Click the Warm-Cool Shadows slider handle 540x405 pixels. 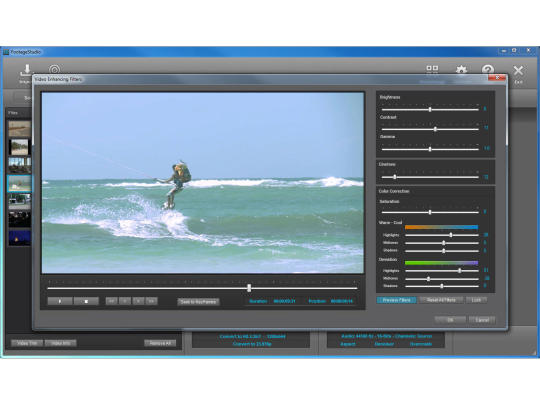(x=444, y=251)
